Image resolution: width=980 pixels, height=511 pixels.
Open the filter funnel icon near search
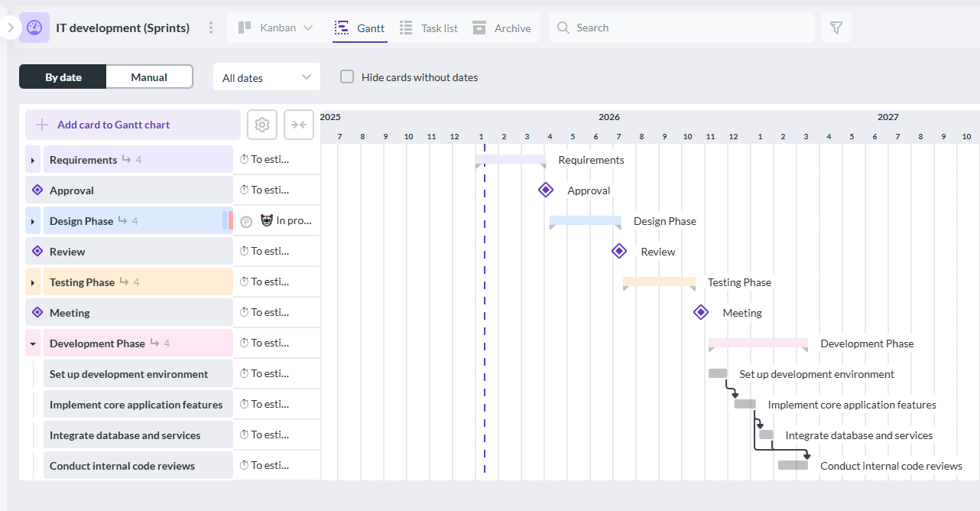click(836, 27)
